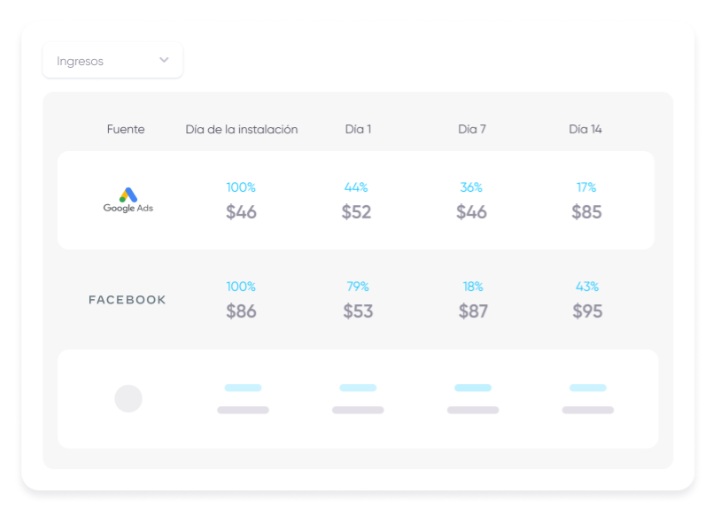The image size is (727, 511).
Task: Select the Día 1 column header
Action: tap(358, 129)
